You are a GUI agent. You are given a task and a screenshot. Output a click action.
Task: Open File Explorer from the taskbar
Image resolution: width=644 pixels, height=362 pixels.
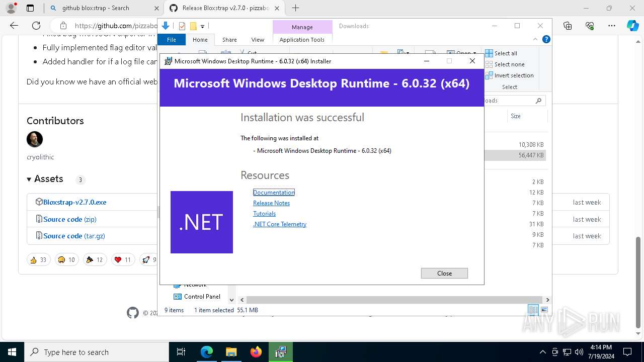click(231, 352)
